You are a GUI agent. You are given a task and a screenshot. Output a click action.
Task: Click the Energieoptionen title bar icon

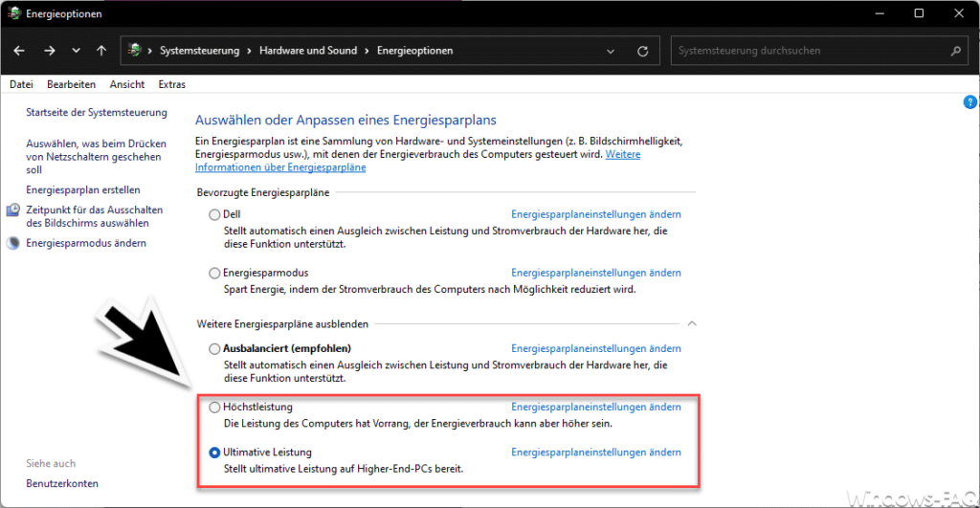[x=13, y=13]
